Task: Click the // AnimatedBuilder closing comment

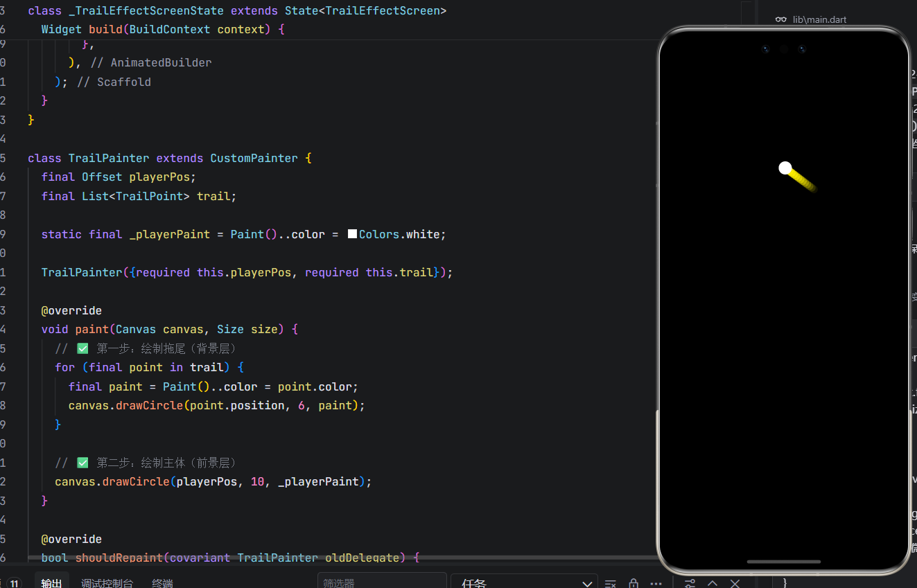Action: (151, 62)
